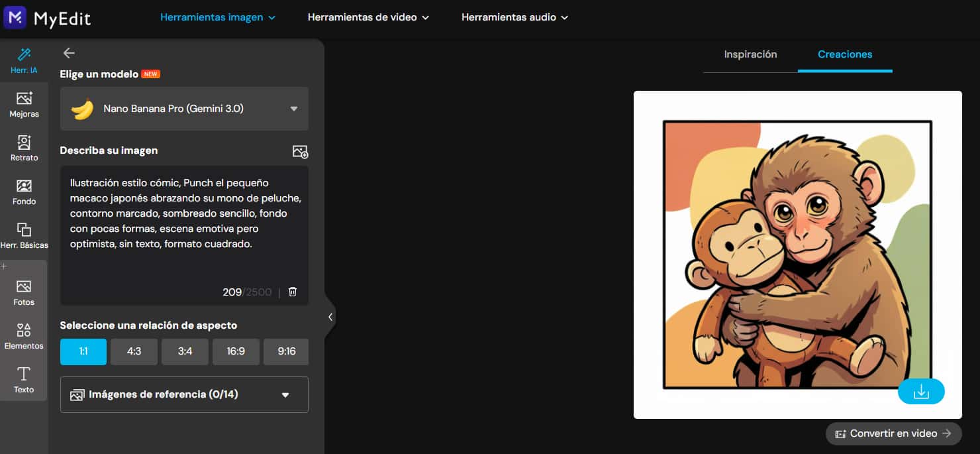This screenshot has height=454, width=980.
Task: Clear the prompt with the trash icon
Action: tap(292, 292)
